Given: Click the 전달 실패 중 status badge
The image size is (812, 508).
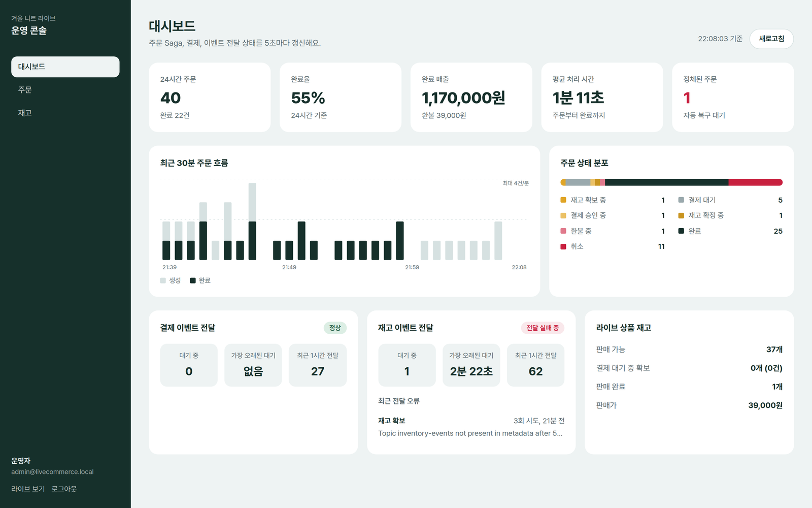Looking at the screenshot, I should point(543,328).
